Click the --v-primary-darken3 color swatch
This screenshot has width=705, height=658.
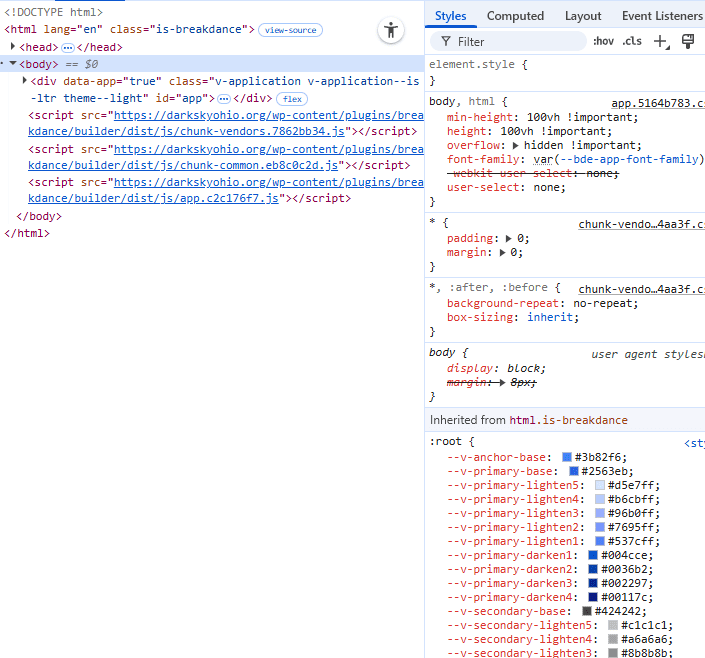tap(593, 583)
